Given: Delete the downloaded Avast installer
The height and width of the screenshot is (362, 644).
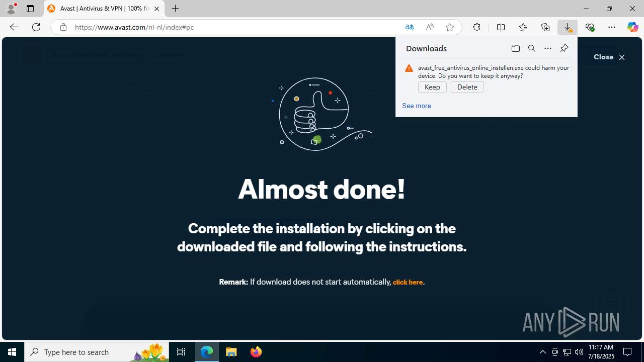Looking at the screenshot, I should tap(467, 87).
